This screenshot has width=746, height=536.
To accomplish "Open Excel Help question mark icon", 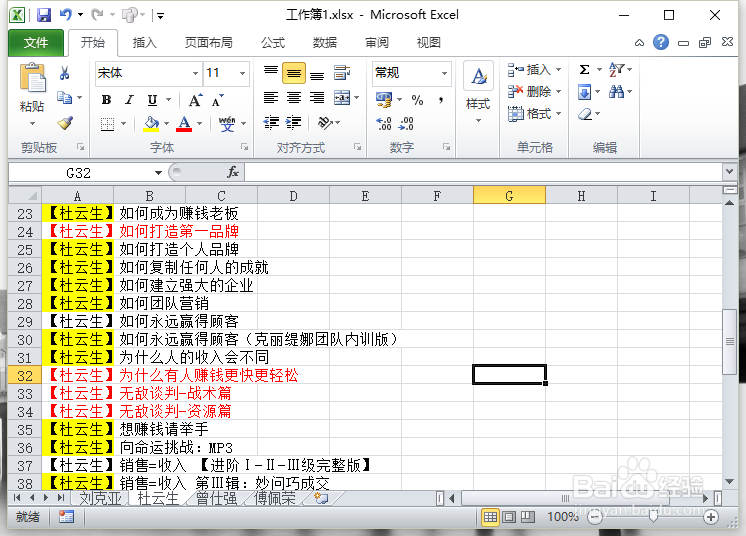I will click(x=661, y=42).
